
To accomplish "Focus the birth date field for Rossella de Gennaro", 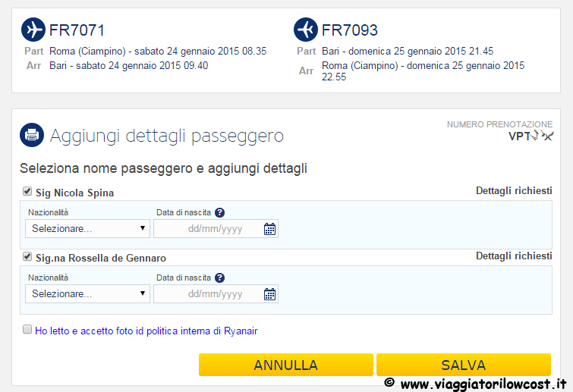I will (x=216, y=294).
